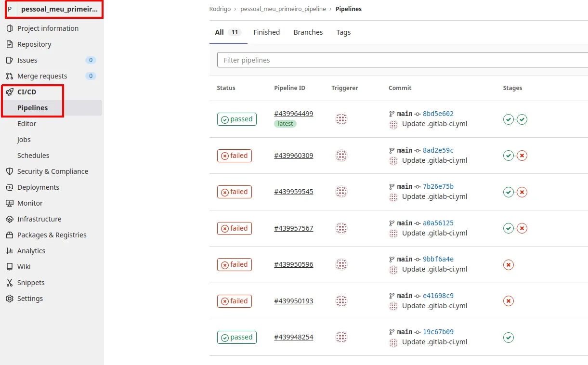
Task: Click the Issues count badge 0
Action: [91, 60]
